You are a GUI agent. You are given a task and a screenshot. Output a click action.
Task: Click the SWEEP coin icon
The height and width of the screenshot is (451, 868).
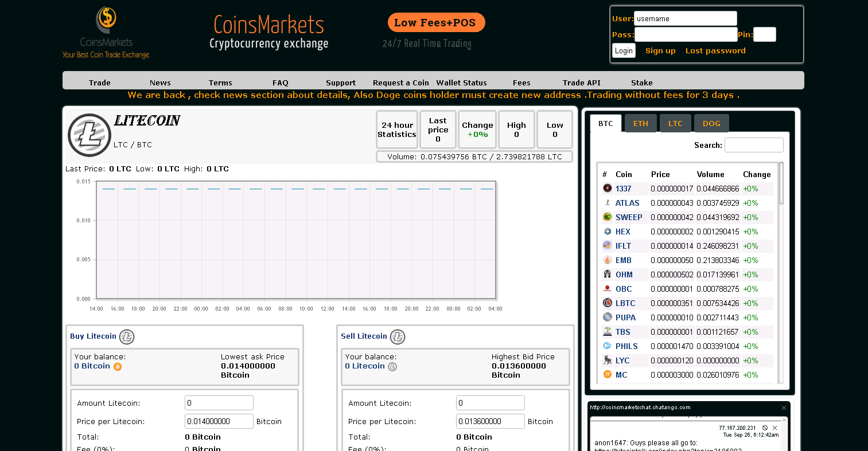pyautogui.click(x=608, y=217)
